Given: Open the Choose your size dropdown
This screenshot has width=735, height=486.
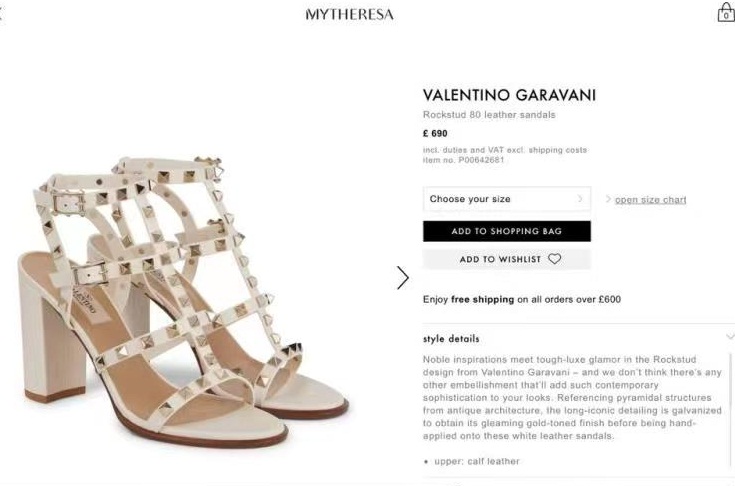Looking at the screenshot, I should [x=507, y=199].
